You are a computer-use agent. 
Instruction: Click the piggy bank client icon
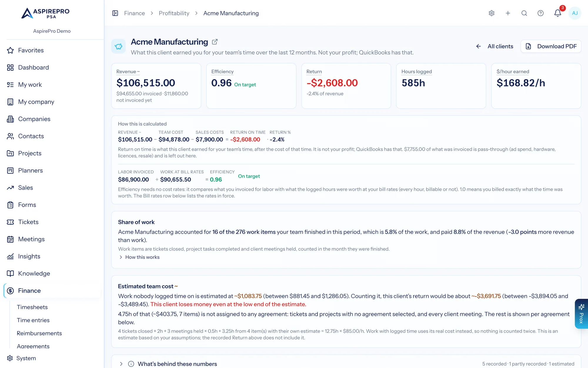[118, 46]
